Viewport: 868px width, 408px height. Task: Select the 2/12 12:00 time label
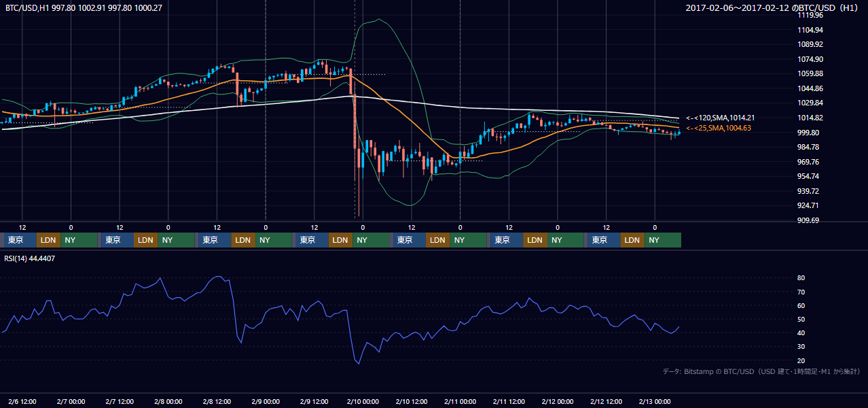pos(606,401)
